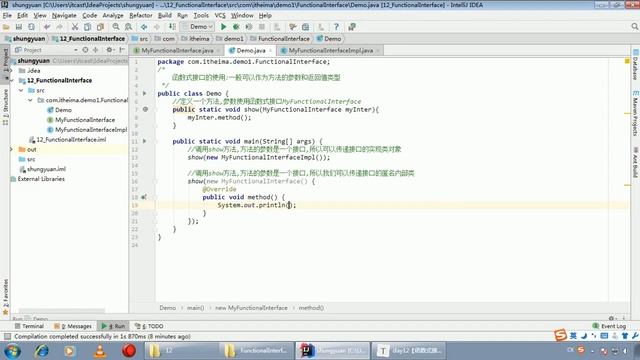Run the Demo configuration with green arrow
Viewport: 640px width, 360px height.
click(223, 27)
